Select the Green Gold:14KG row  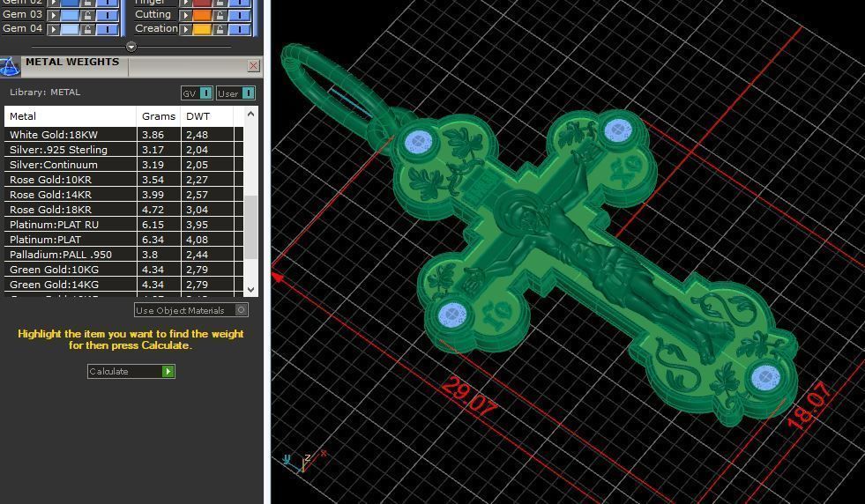[124, 285]
